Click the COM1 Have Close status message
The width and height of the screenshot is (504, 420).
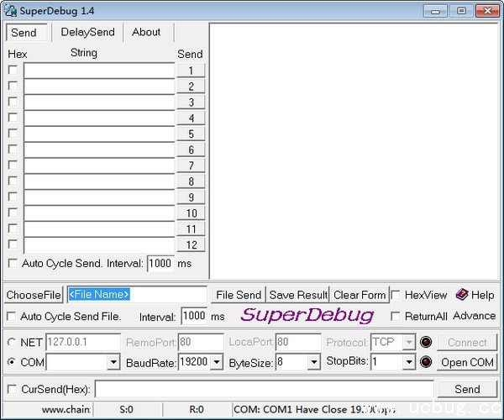[x=314, y=409]
